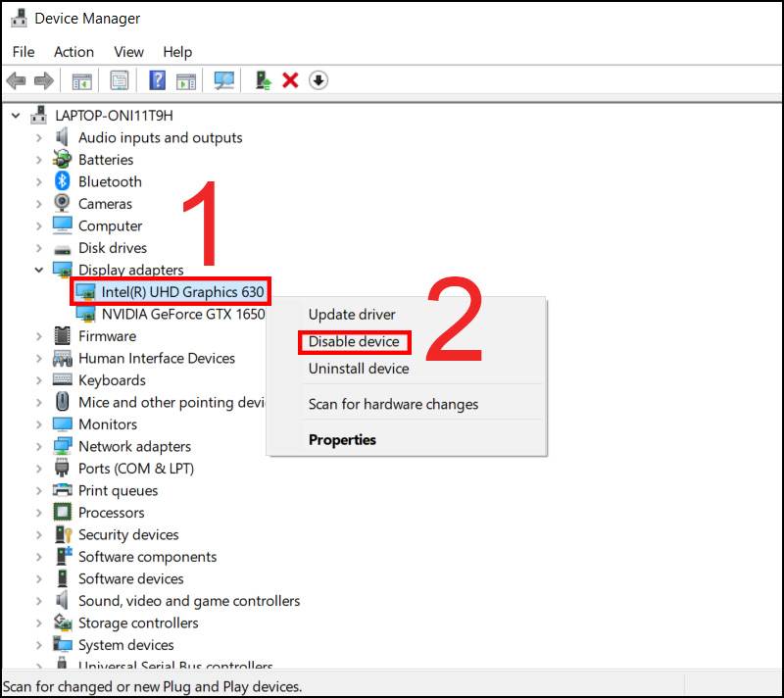Image resolution: width=784 pixels, height=698 pixels.
Task: Select Update driver in context menu
Action: point(352,315)
